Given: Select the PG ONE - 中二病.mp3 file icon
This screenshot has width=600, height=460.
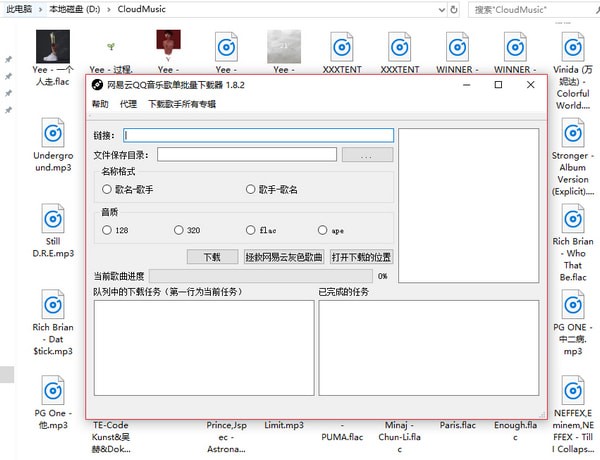Looking at the screenshot, I should [x=573, y=304].
